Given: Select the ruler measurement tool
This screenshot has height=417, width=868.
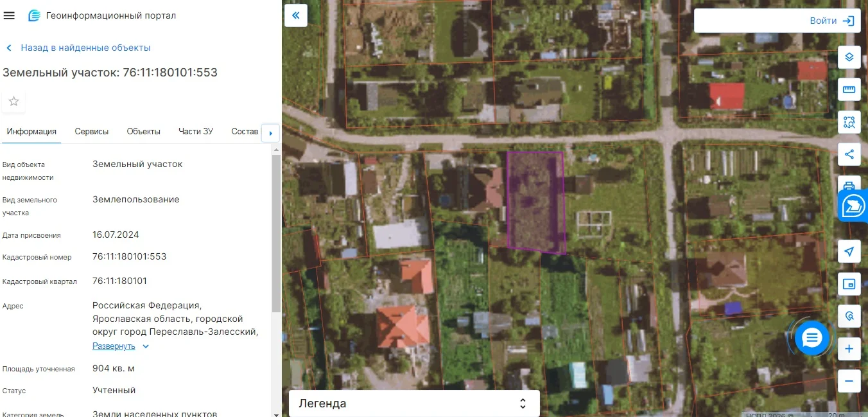Looking at the screenshot, I should pos(849,89).
